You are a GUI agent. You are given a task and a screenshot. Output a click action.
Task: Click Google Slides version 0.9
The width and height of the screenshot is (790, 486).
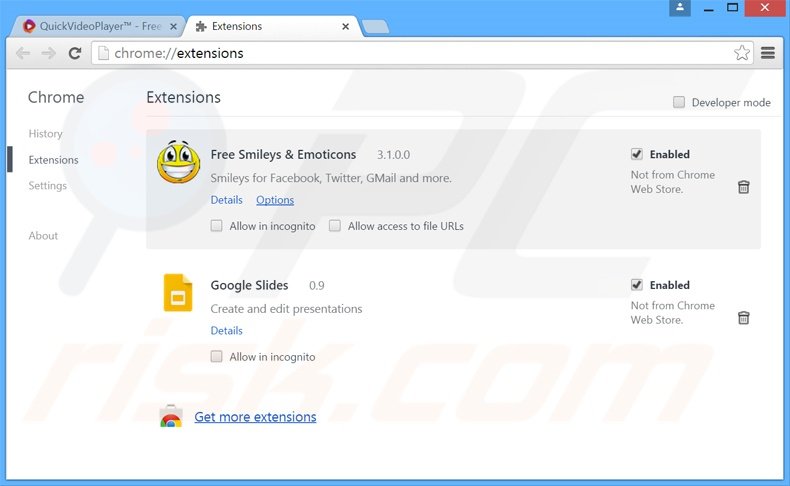coord(317,286)
